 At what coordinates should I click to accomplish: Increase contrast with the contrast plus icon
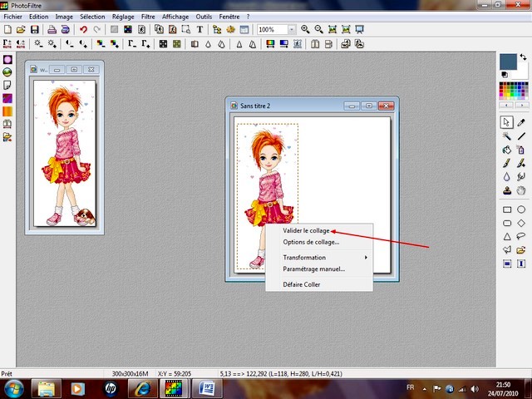pyautogui.click(x=83, y=44)
